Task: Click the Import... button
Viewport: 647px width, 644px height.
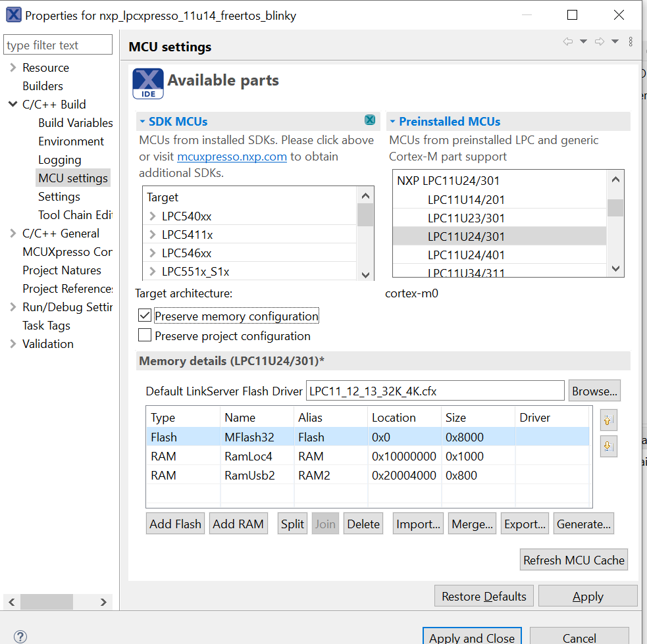Action: click(x=418, y=524)
